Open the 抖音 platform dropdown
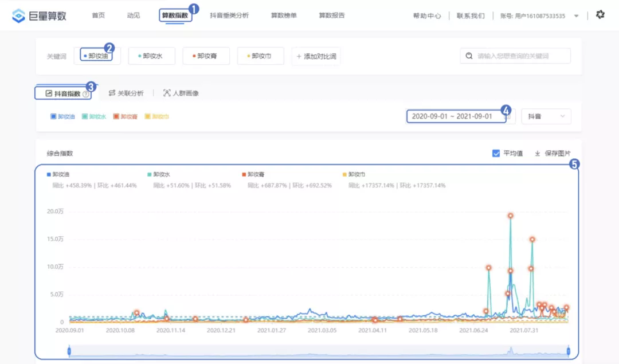This screenshot has height=364, width=619. coord(545,116)
